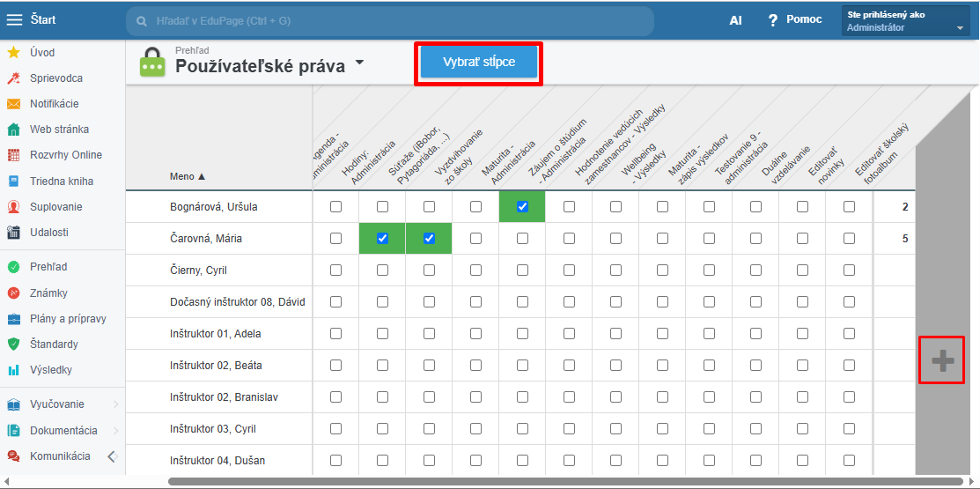The image size is (980, 489).
Task: Click the Úvod star icon
Action: (13, 52)
